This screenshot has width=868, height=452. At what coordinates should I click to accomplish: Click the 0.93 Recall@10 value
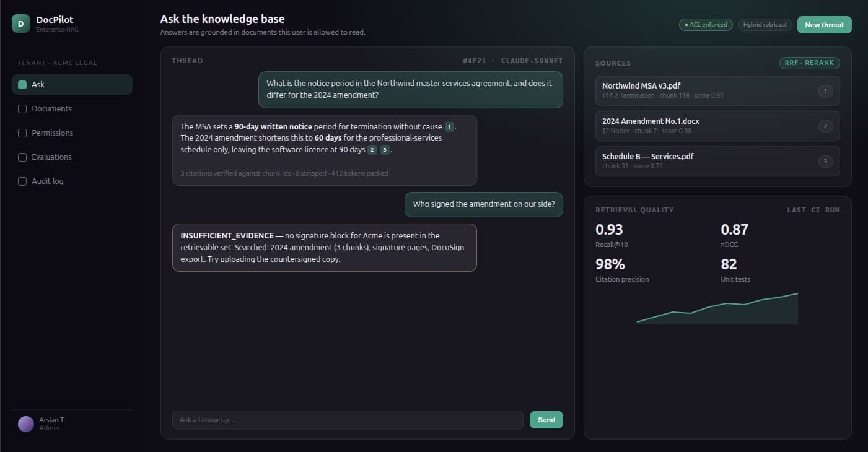pyautogui.click(x=609, y=230)
